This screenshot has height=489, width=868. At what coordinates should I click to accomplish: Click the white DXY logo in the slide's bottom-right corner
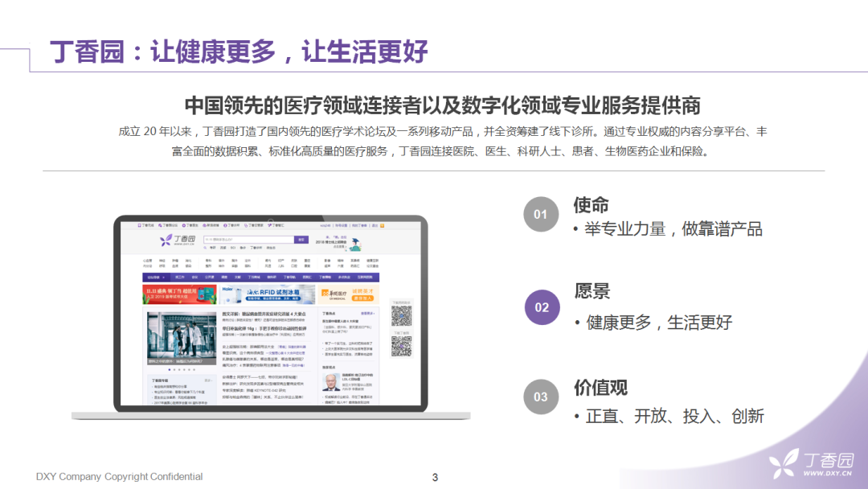(x=812, y=463)
